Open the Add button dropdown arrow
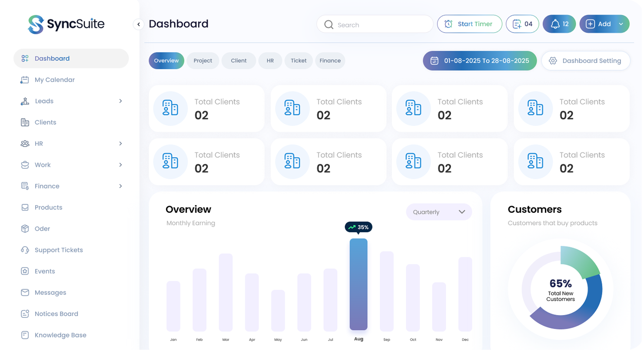The height and width of the screenshot is (350, 644). click(621, 24)
